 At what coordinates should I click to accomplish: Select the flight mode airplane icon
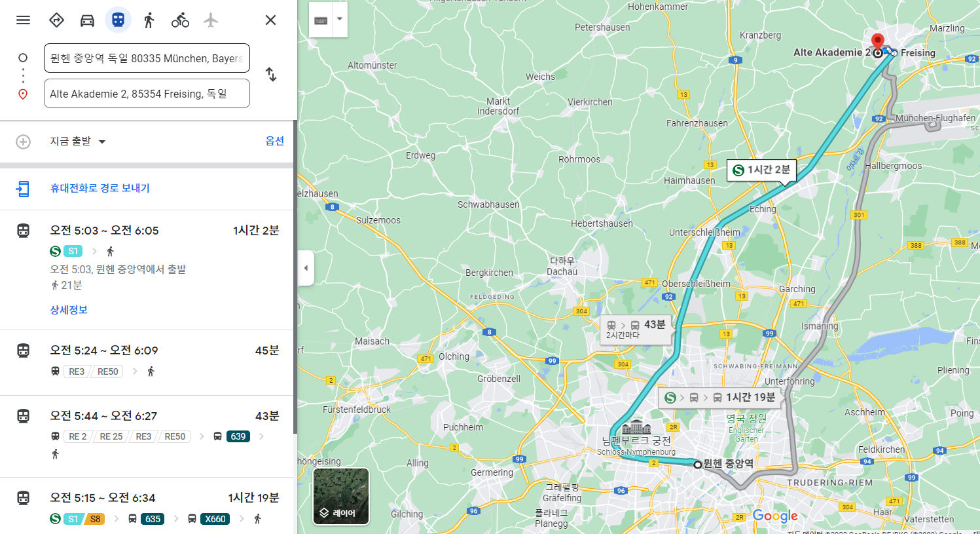210,20
